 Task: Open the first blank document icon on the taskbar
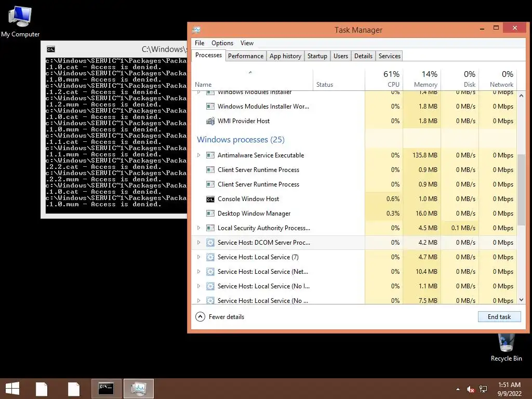tap(42, 389)
